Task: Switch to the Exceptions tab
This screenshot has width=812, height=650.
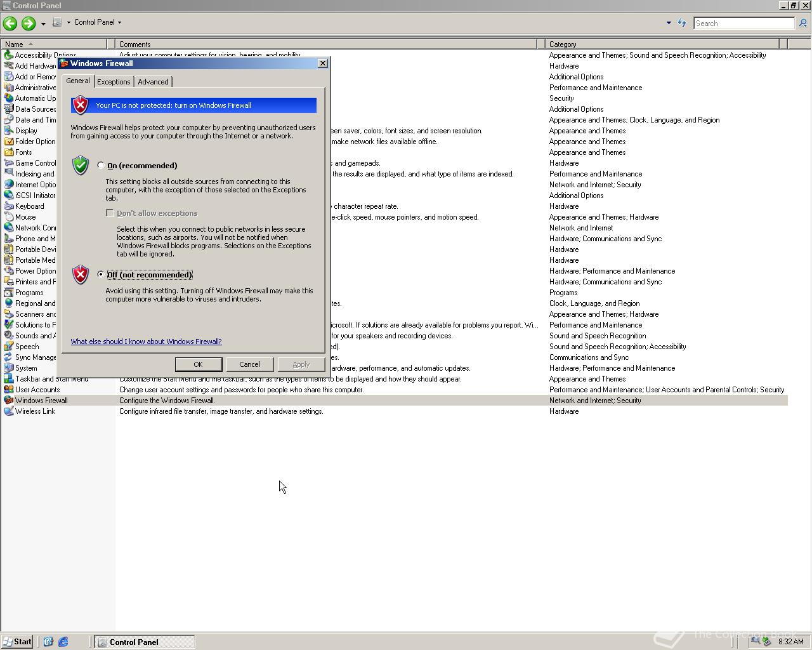Action: 114,82
